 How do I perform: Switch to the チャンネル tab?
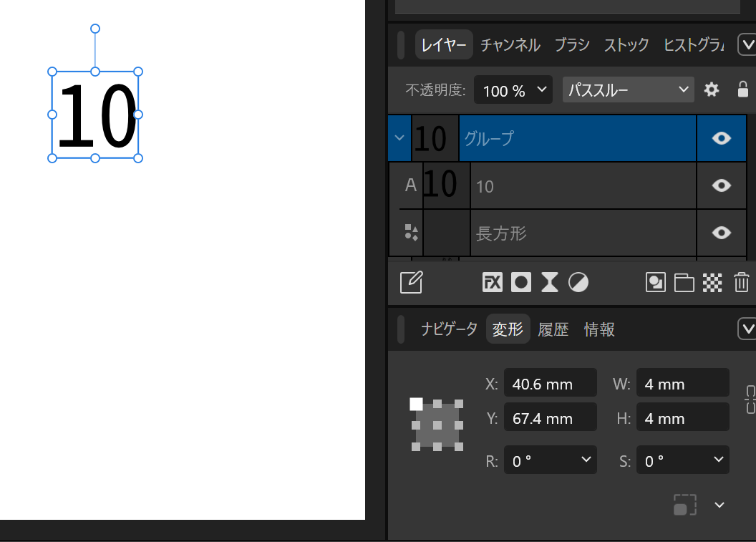[x=510, y=44]
